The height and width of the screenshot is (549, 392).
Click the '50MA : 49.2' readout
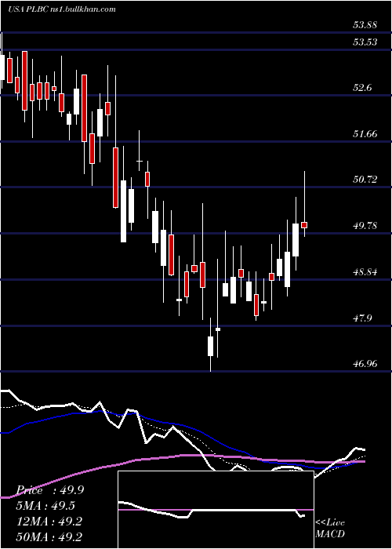49,536
